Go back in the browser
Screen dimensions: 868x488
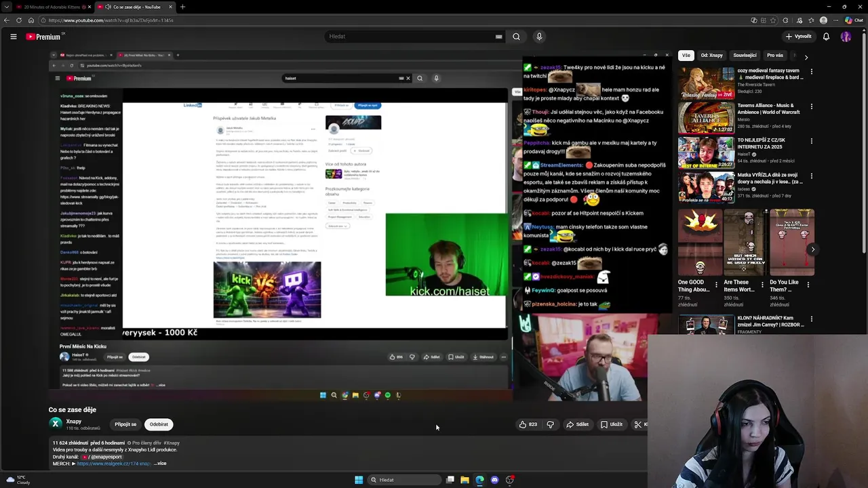tap(6, 20)
